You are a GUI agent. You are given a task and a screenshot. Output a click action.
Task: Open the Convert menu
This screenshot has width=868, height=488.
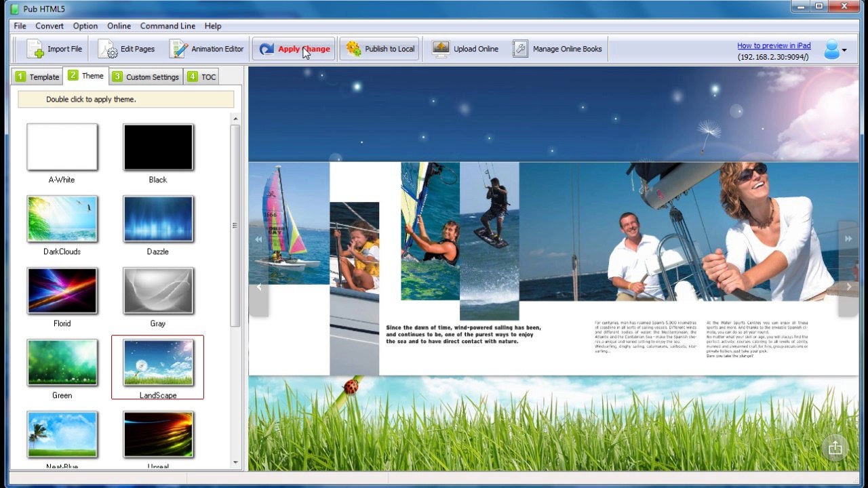tap(50, 26)
